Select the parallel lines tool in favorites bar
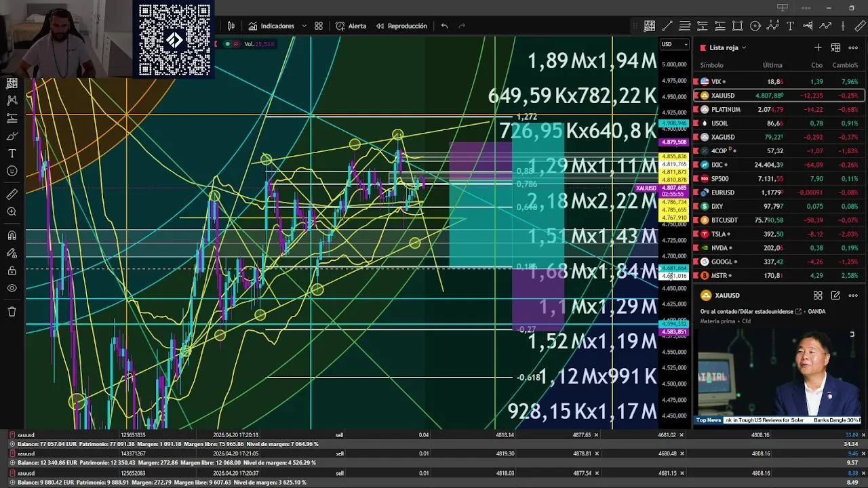Screen dimensions: 868x488 [685, 26]
